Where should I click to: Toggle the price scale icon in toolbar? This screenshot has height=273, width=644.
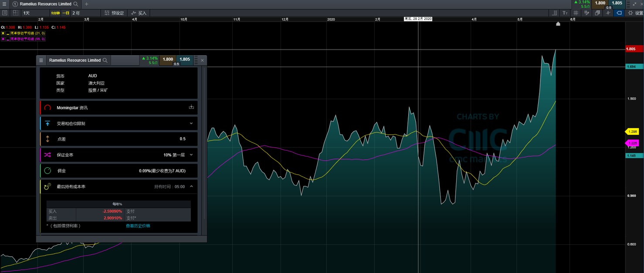point(555,13)
